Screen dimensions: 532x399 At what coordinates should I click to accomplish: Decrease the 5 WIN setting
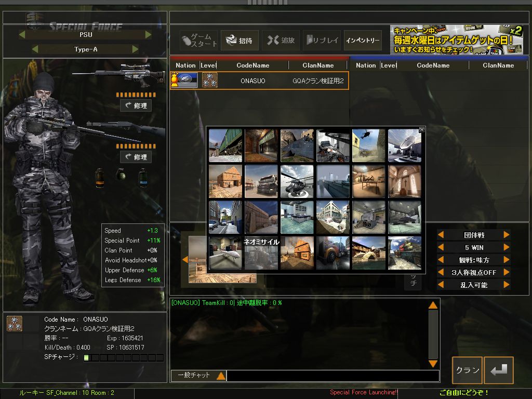441,247
